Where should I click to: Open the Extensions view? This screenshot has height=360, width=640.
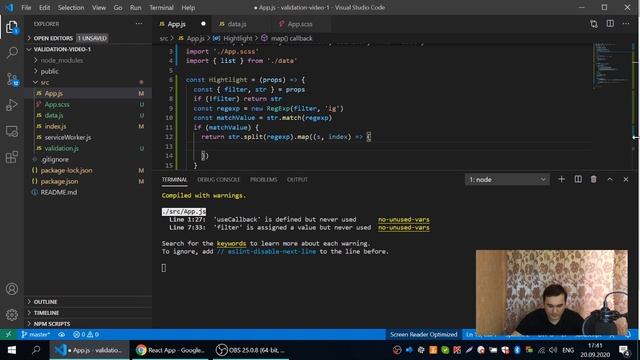[x=12, y=157]
